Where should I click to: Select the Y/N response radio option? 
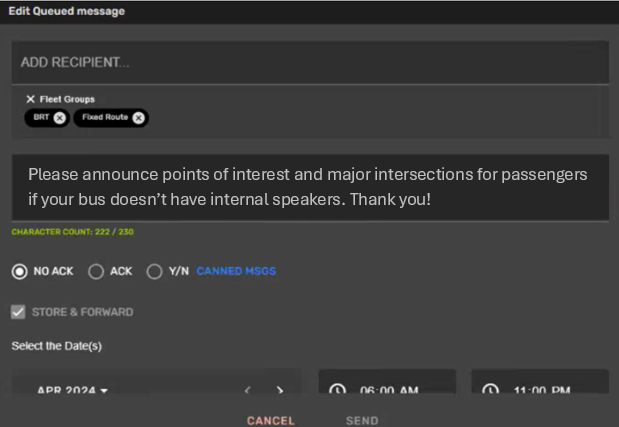pos(154,271)
